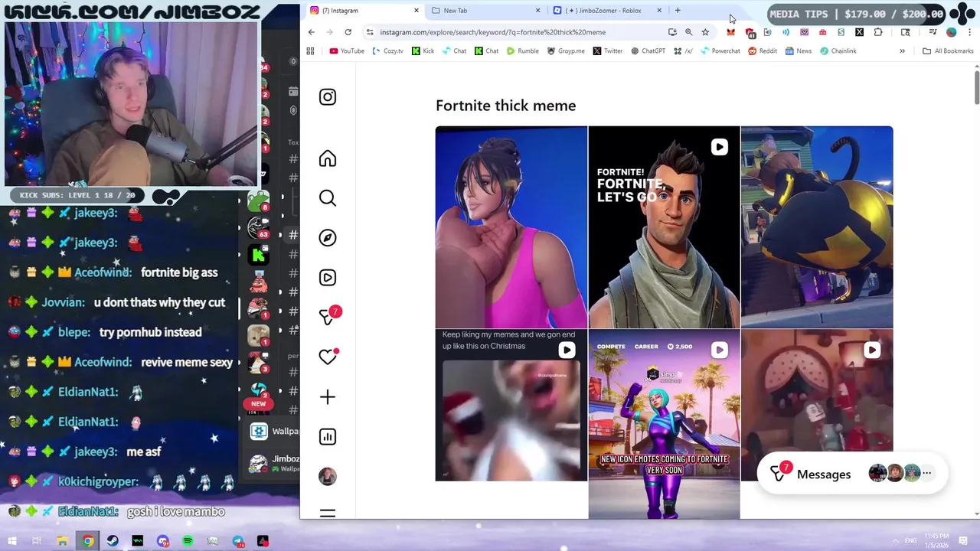Open the profile avatar in sidebar
The height and width of the screenshot is (551, 980).
click(328, 476)
